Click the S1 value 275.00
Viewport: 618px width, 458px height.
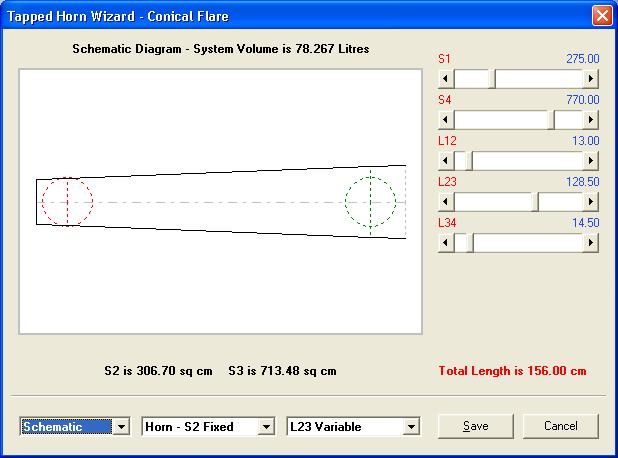tap(583, 59)
